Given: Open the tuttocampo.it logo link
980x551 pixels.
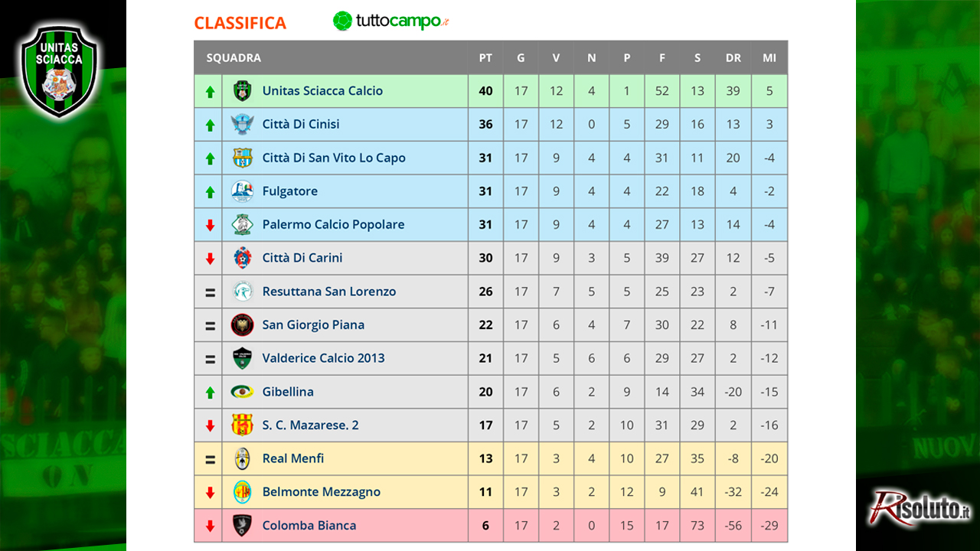Looking at the screenshot, I should 391,21.
